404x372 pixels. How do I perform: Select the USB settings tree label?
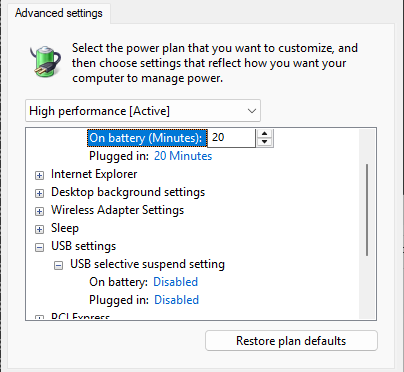click(84, 246)
